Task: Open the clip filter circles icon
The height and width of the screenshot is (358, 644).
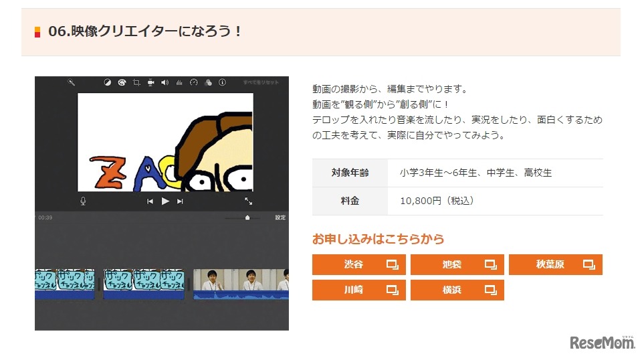Action: point(208,82)
